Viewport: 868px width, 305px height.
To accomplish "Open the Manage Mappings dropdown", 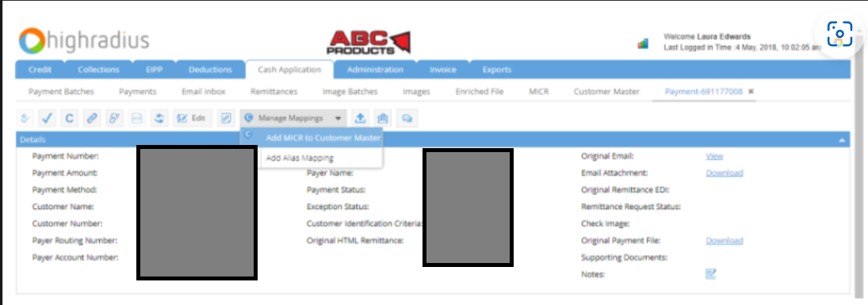I will 293,118.
